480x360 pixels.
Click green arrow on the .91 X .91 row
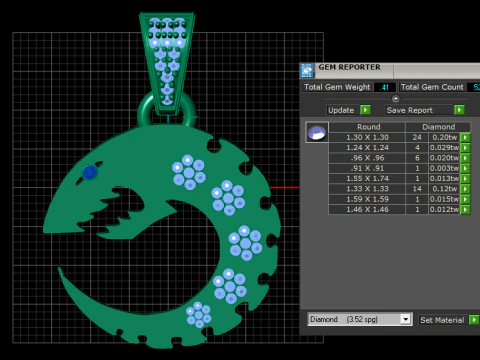[x=465, y=168]
